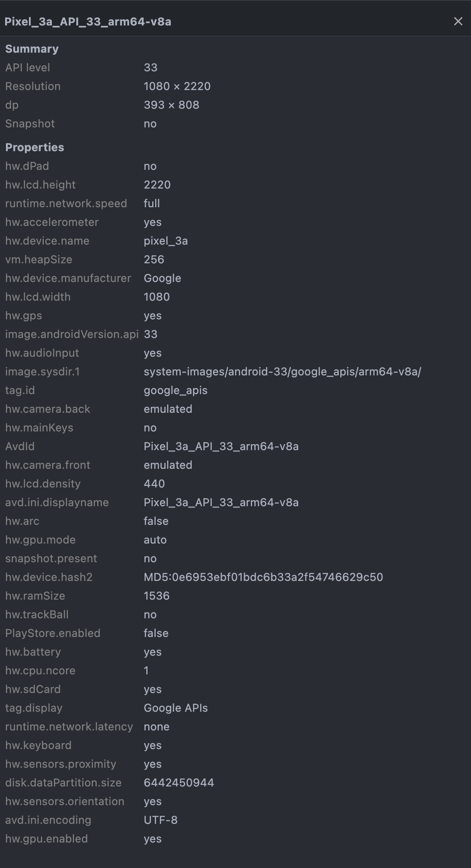Click the Properties section header
Screen dimensions: 471x868
(34, 147)
